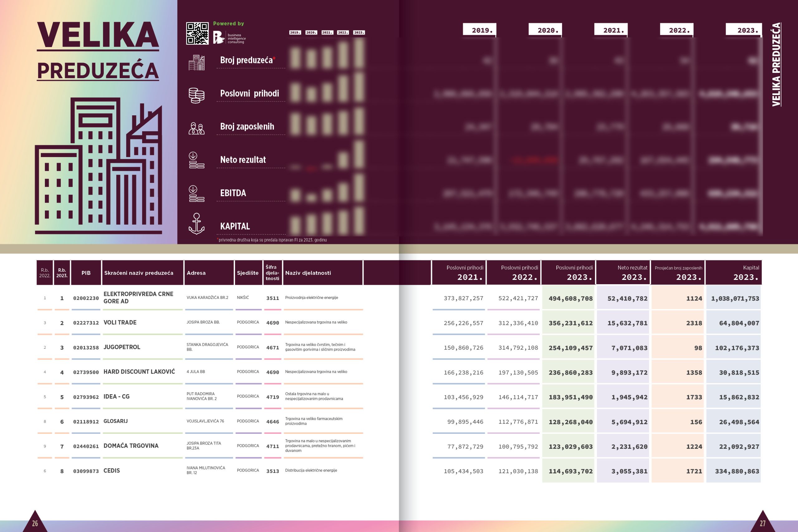Image resolution: width=798 pixels, height=532 pixels.
Task: Select the Powered by text
Action: [x=228, y=23]
